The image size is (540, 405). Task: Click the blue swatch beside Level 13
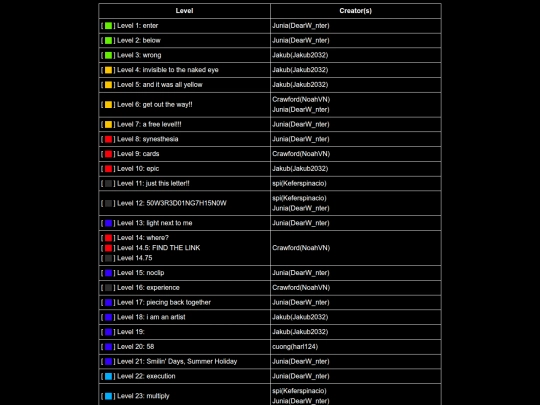[x=108, y=224]
